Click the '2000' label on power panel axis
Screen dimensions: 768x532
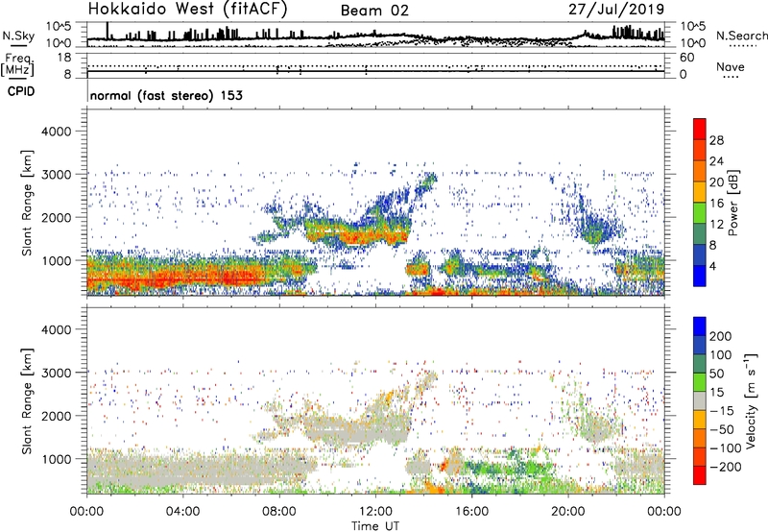pos(57,217)
